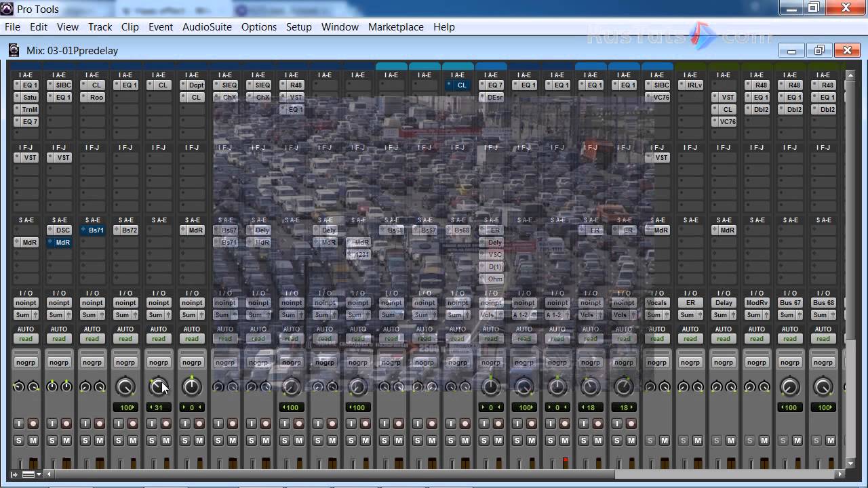Mute the strip with the IRLv insert

pyautogui.click(x=697, y=441)
